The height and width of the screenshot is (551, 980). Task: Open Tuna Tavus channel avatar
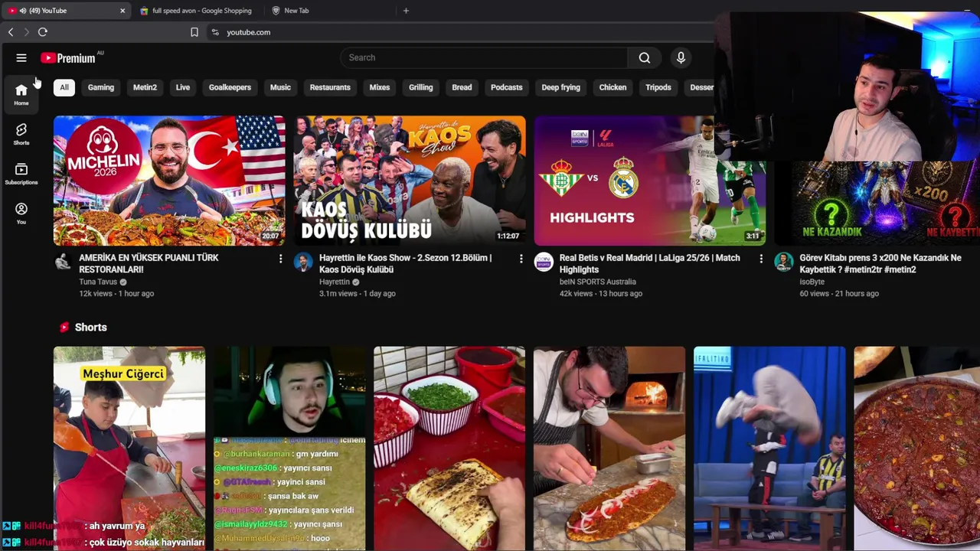[x=64, y=262]
